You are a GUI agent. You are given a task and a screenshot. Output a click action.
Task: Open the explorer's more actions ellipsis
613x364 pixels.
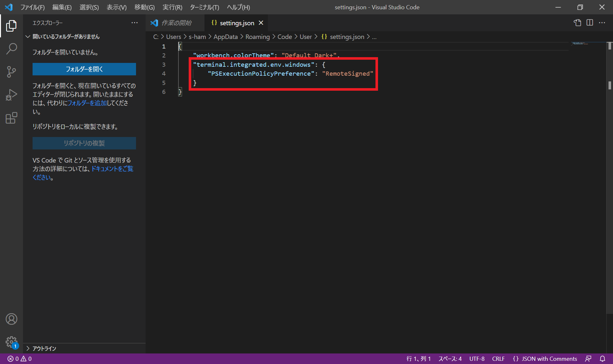tap(134, 23)
